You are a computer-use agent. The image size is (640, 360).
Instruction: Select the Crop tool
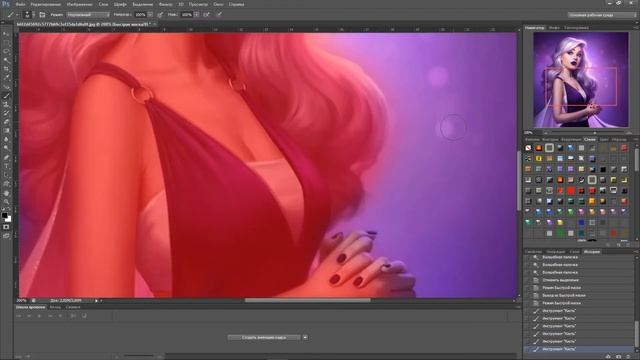[6, 69]
